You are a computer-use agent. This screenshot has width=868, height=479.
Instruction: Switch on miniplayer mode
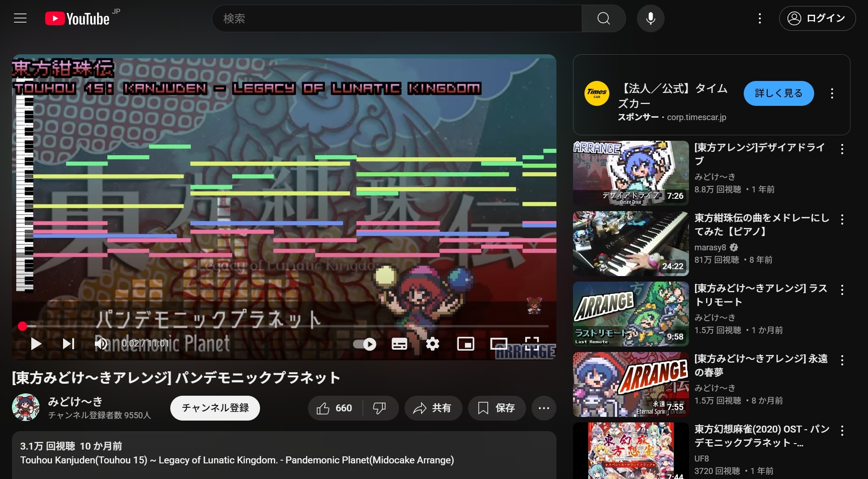[x=465, y=344]
